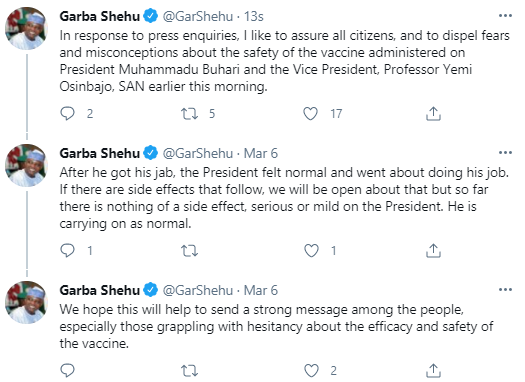Open the 13s timestamp of first tweet
The image size is (525, 382).
(253, 16)
